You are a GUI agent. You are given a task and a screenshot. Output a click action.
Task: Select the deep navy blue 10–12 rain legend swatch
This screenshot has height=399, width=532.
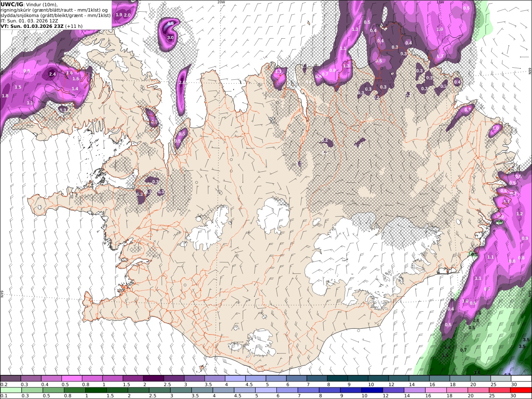point(372,390)
